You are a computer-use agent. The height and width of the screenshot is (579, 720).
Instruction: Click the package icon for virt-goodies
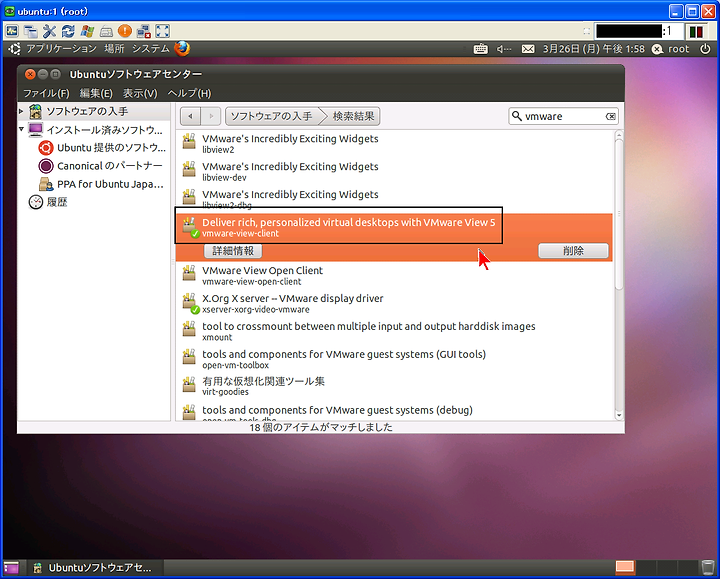point(189,385)
